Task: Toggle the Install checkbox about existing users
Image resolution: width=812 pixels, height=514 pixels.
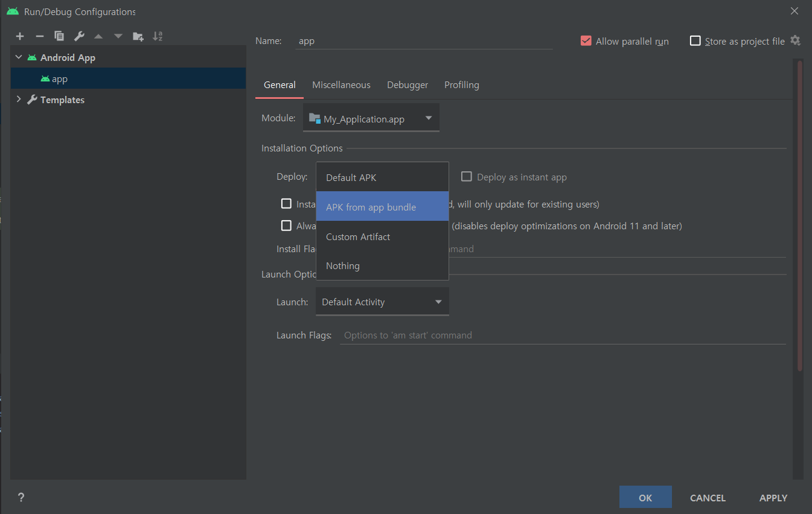Action: point(287,204)
